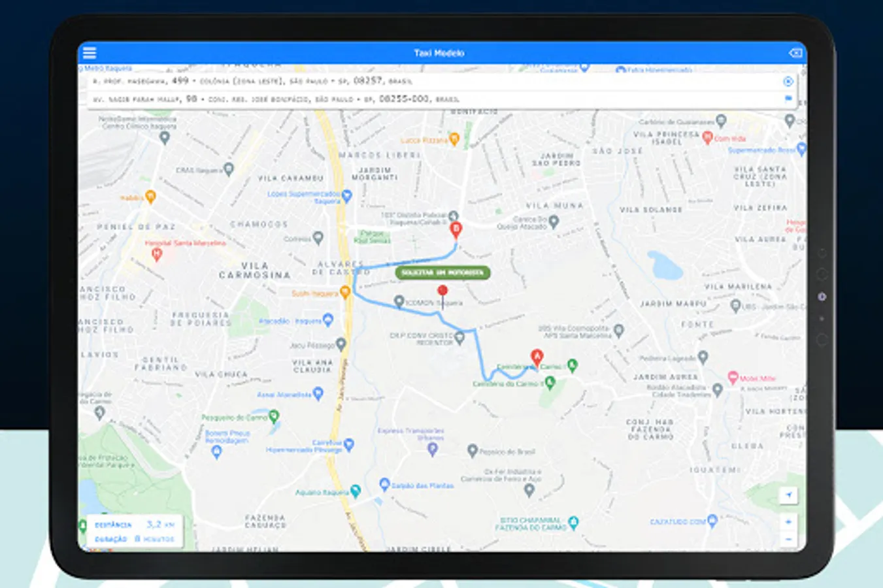Open Galpão das Plantas pin
Image resolution: width=883 pixels, height=588 pixels.
385,485
